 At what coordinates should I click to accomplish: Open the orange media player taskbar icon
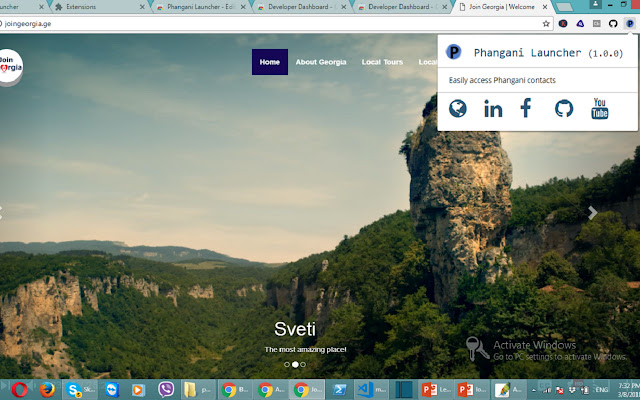click(x=138, y=390)
